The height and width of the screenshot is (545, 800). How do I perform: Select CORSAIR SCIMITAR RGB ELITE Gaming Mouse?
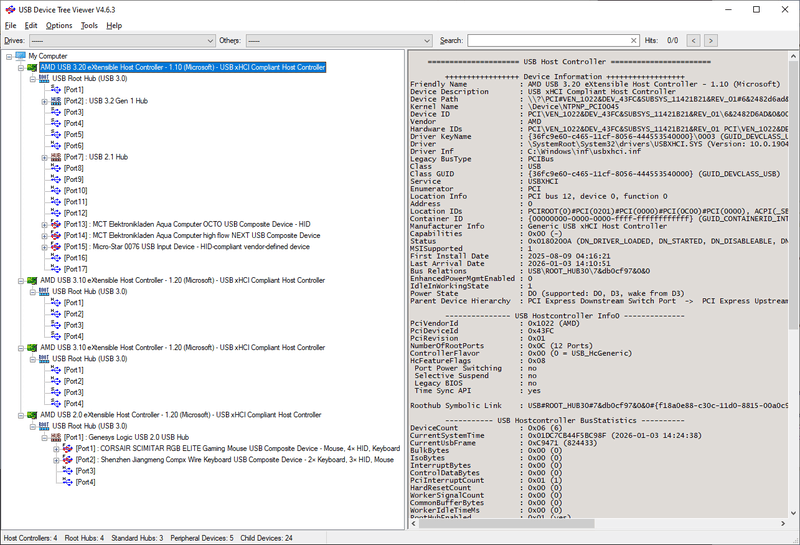coord(238,449)
